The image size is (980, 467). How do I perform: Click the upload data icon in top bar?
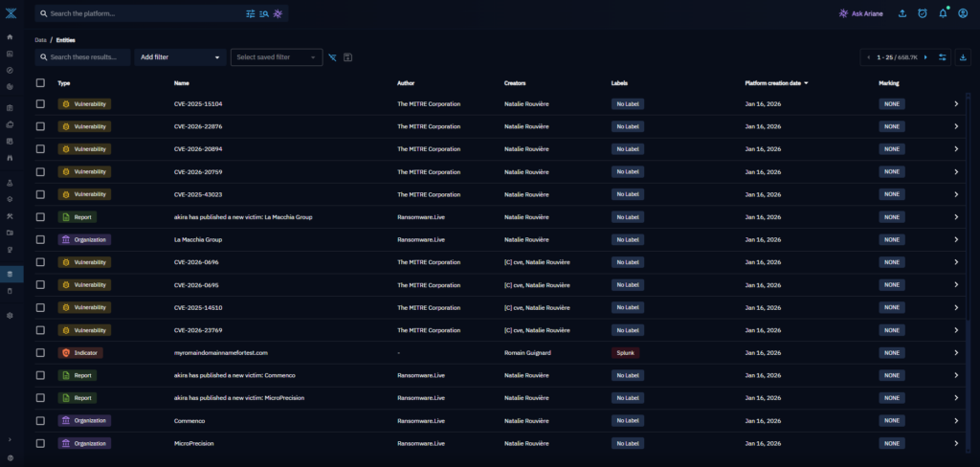[902, 13]
